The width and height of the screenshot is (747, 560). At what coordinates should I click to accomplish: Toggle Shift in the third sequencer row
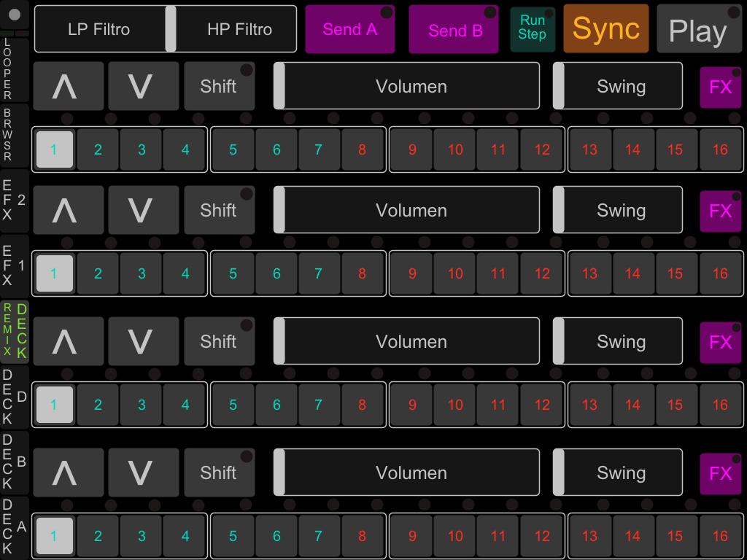[x=220, y=341]
